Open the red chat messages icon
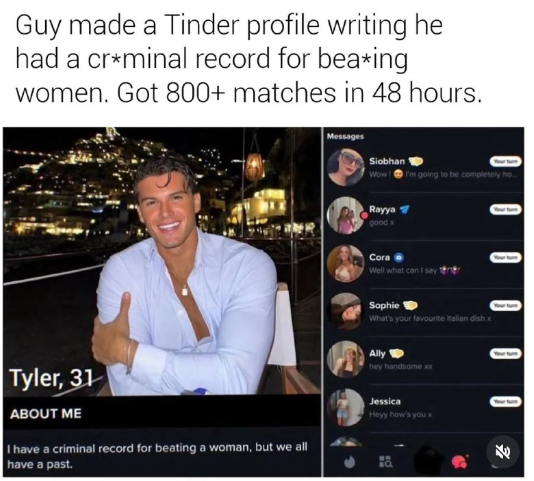 pyautogui.click(x=460, y=461)
